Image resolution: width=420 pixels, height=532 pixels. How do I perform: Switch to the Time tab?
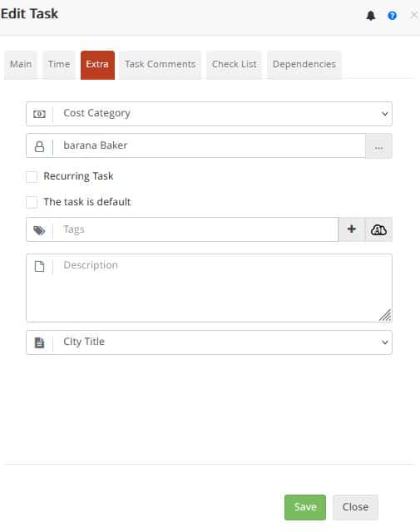(x=59, y=65)
